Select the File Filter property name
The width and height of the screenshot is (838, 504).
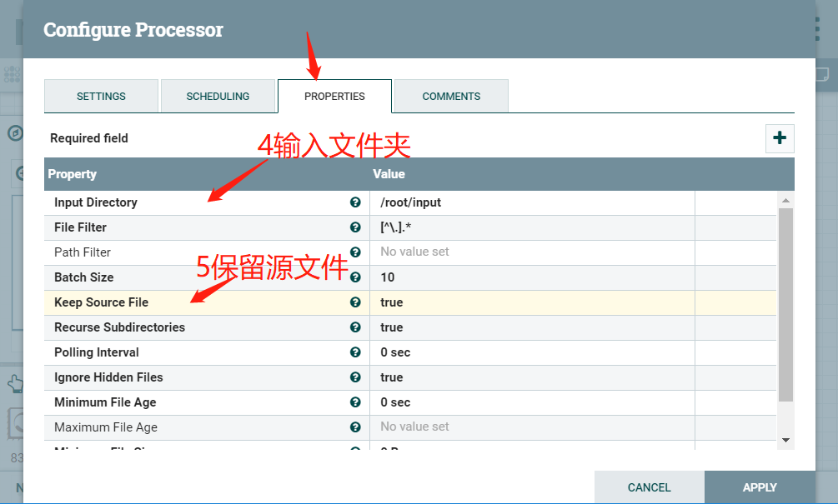(x=80, y=227)
